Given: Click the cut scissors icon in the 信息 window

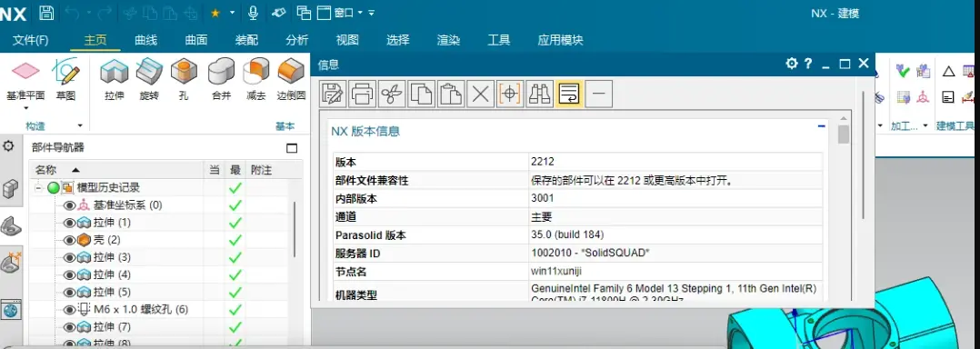Looking at the screenshot, I should point(392,95).
